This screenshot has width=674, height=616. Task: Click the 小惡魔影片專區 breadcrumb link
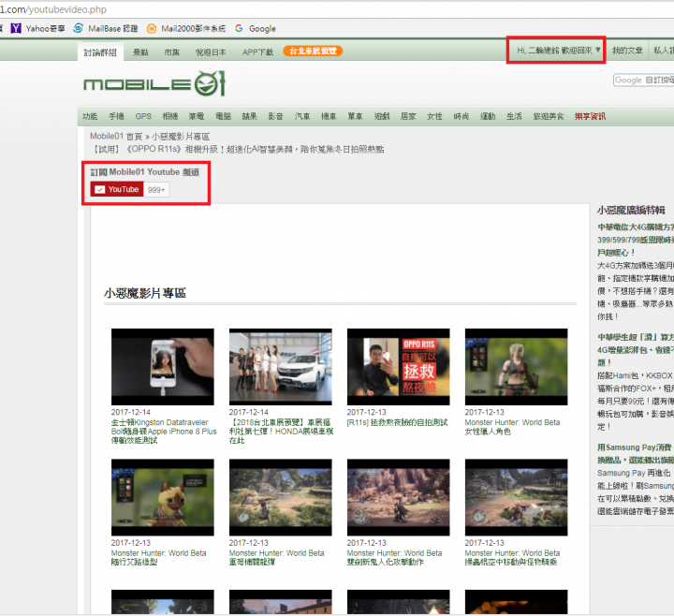coord(181,137)
